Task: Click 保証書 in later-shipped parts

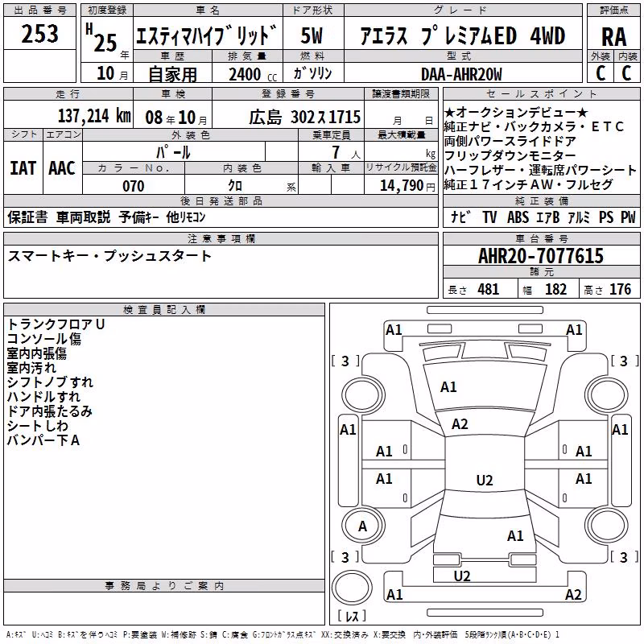Action: (x=27, y=217)
